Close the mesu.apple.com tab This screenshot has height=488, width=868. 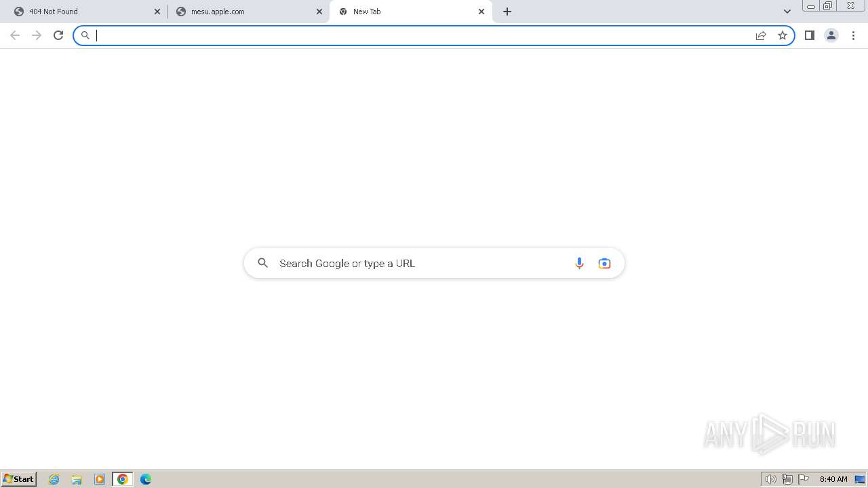(x=319, y=12)
